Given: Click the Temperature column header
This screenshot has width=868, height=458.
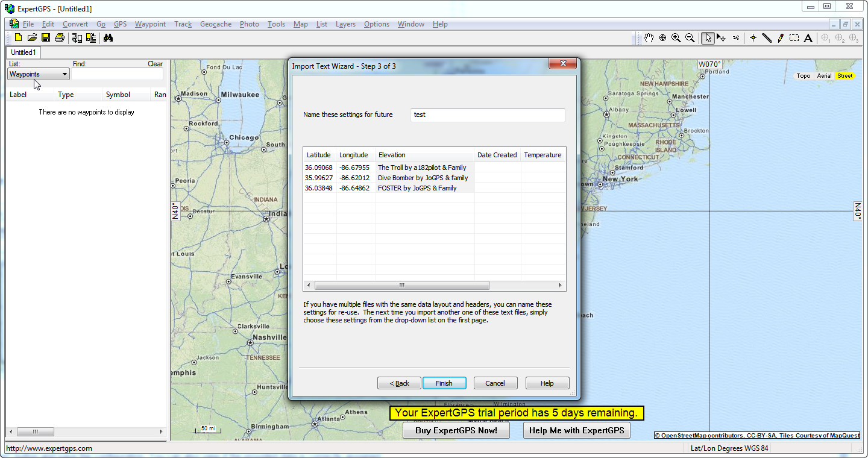Looking at the screenshot, I should [x=543, y=155].
